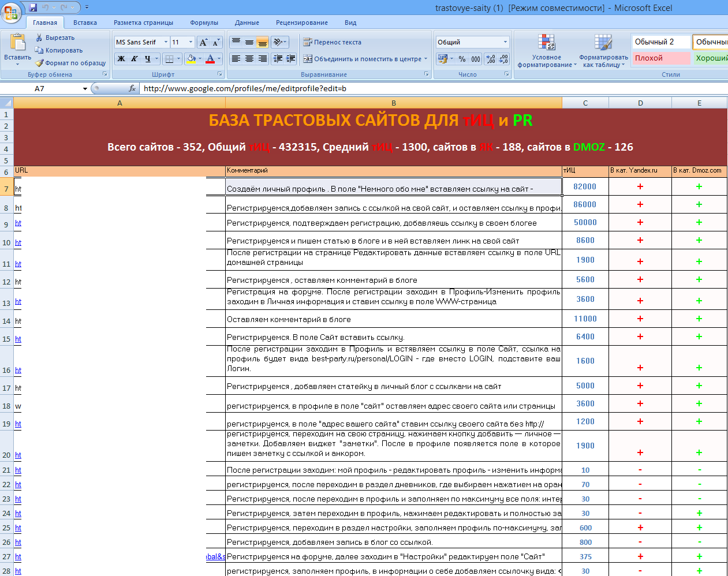
Task: Toggle underline Ч formatting
Action: (x=148, y=59)
